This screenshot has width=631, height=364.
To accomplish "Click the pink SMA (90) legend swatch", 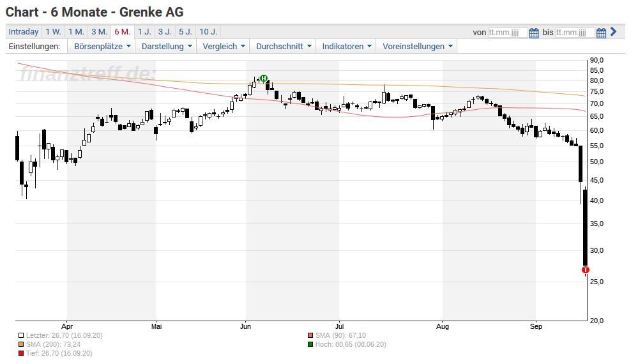I will [310, 335].
